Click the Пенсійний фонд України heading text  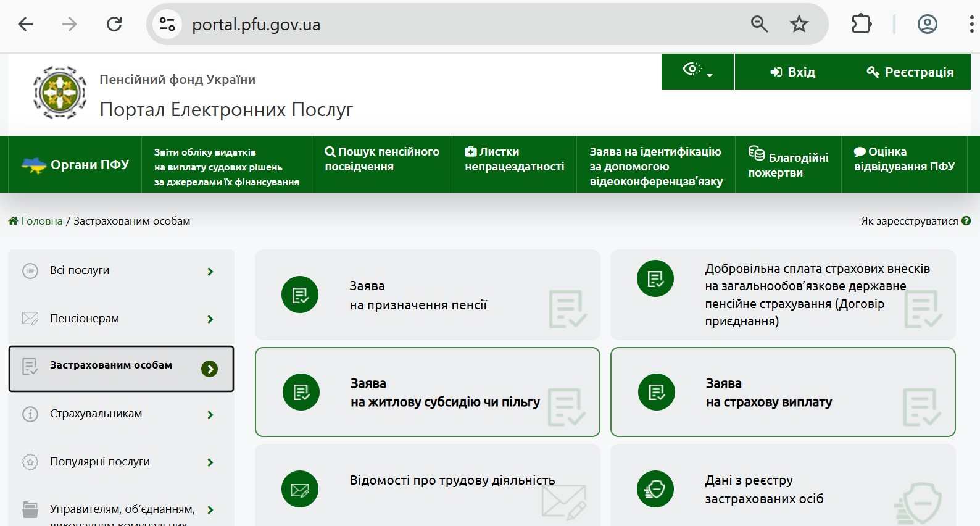(x=178, y=80)
